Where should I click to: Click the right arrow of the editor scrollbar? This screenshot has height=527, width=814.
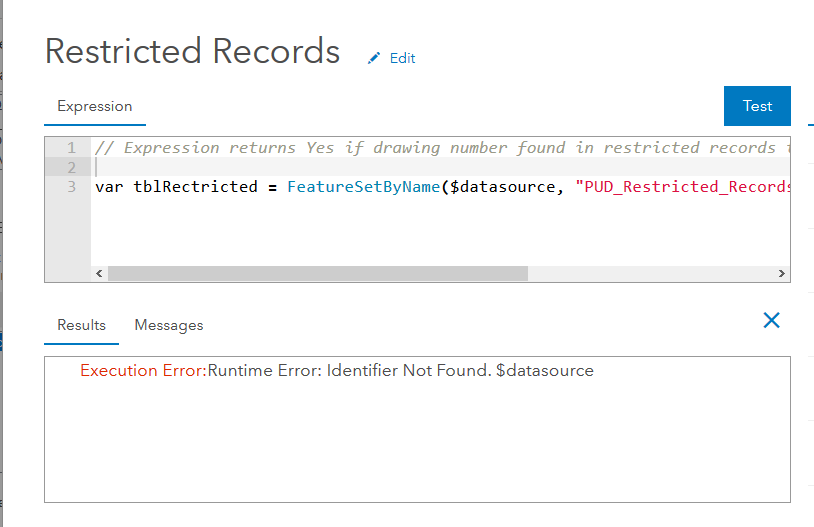(782, 273)
